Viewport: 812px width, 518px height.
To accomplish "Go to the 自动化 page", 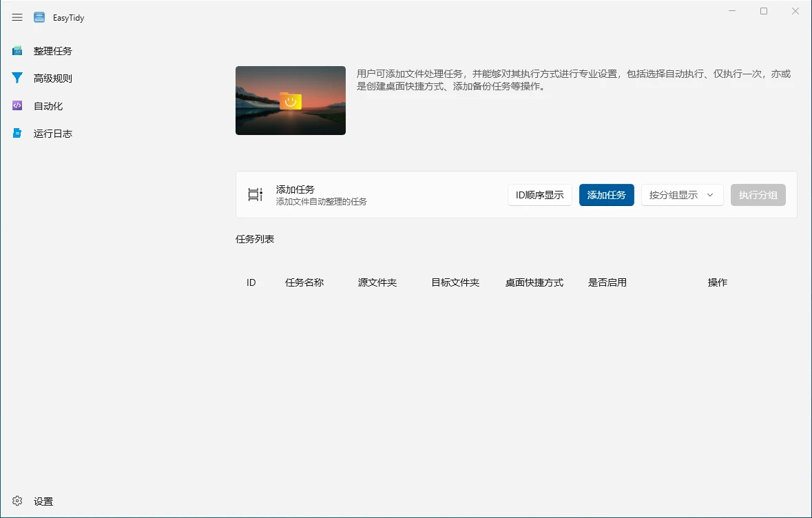I will 48,106.
